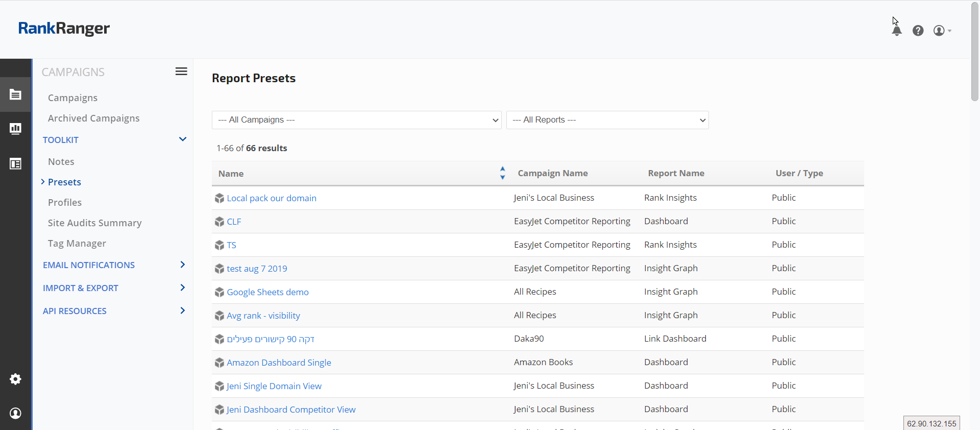This screenshot has width=980, height=430.
Task: Open the All Campaigns dropdown
Action: pyautogui.click(x=356, y=120)
